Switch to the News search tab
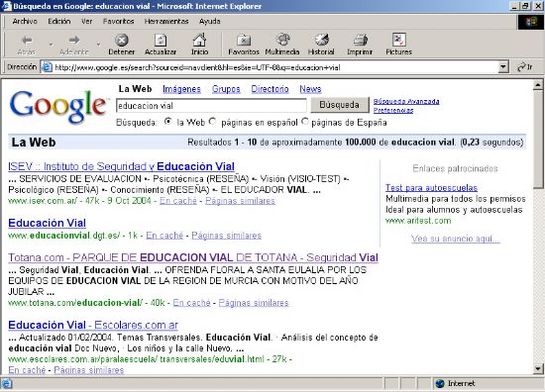 pyautogui.click(x=310, y=89)
